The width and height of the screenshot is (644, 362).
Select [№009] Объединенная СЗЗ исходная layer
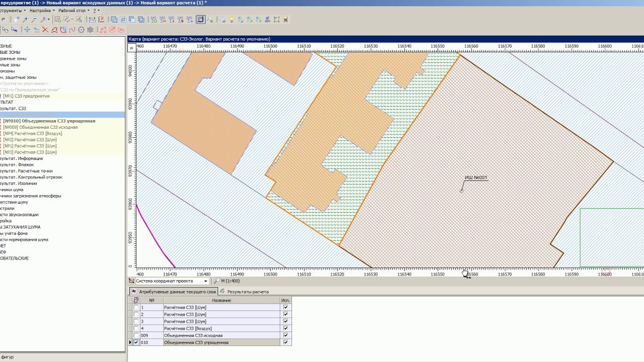pyautogui.click(x=40, y=127)
